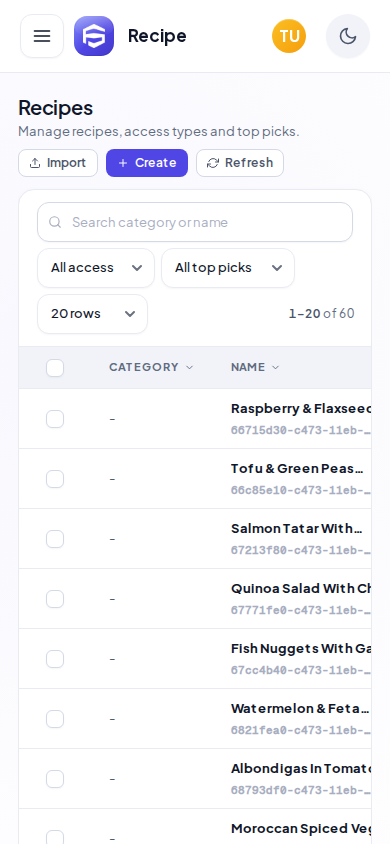The width and height of the screenshot is (390, 844).
Task: Select the Raspberry & Flaxseed row checkbox
Action: click(x=55, y=419)
